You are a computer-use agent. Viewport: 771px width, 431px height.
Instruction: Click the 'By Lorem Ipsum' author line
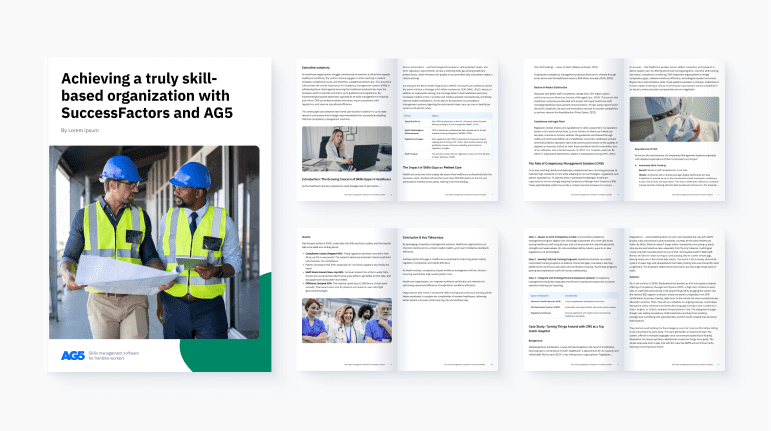(80, 130)
